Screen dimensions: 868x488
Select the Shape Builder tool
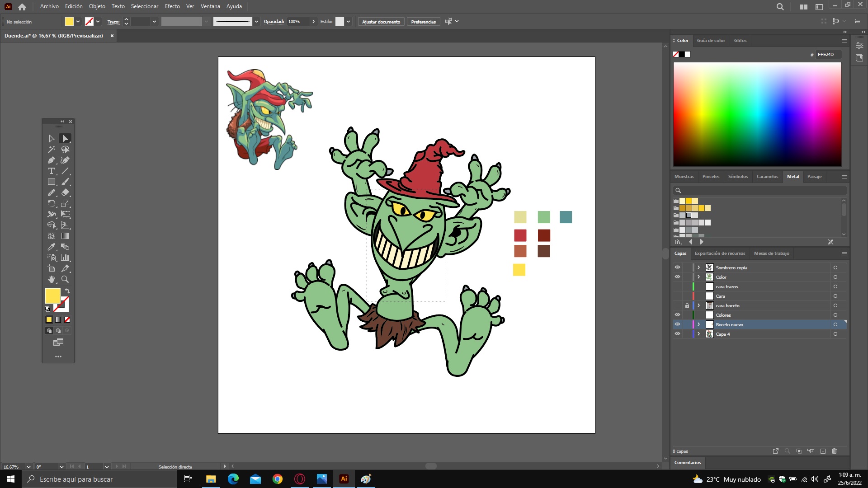pyautogui.click(x=52, y=225)
